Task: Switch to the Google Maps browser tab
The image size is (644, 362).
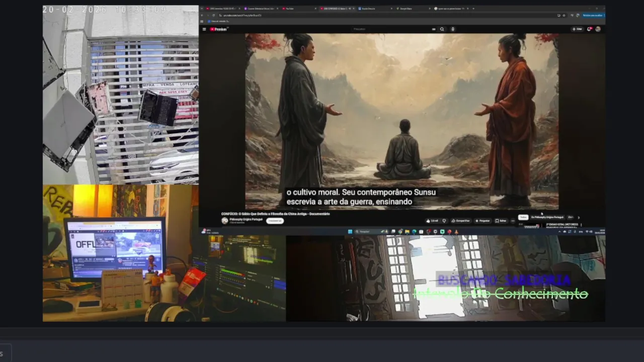Action: (x=413, y=9)
